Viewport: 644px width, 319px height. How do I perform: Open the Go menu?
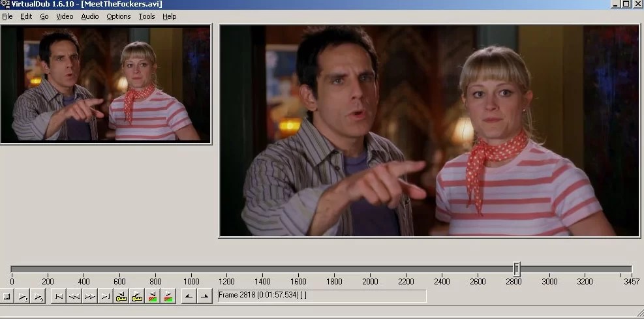click(x=44, y=16)
